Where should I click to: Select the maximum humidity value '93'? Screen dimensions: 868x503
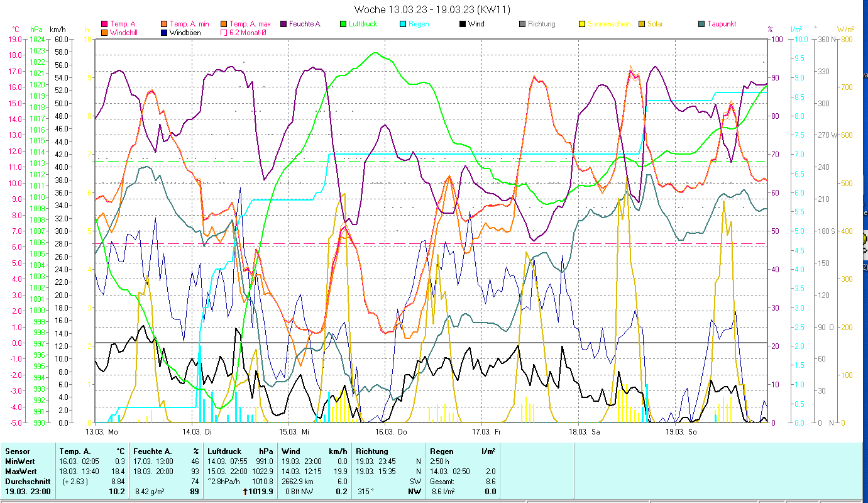195,472
